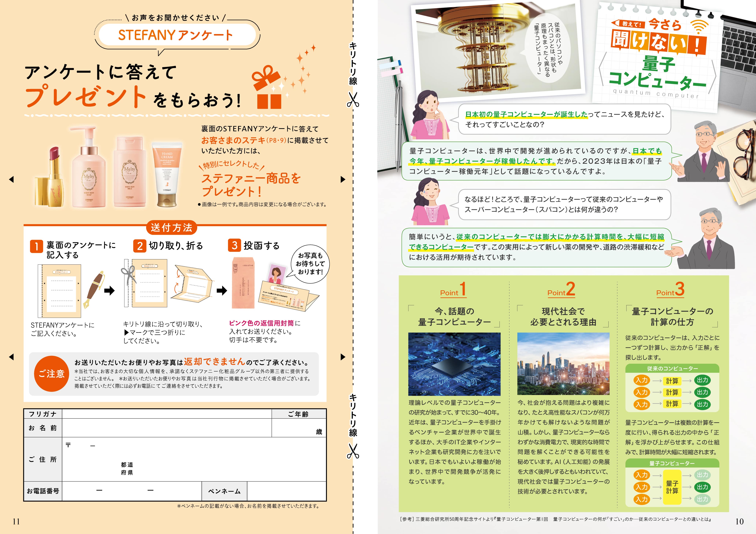Click the HAND CREAM tube image
This screenshot has height=534, width=756.
[x=167, y=175]
